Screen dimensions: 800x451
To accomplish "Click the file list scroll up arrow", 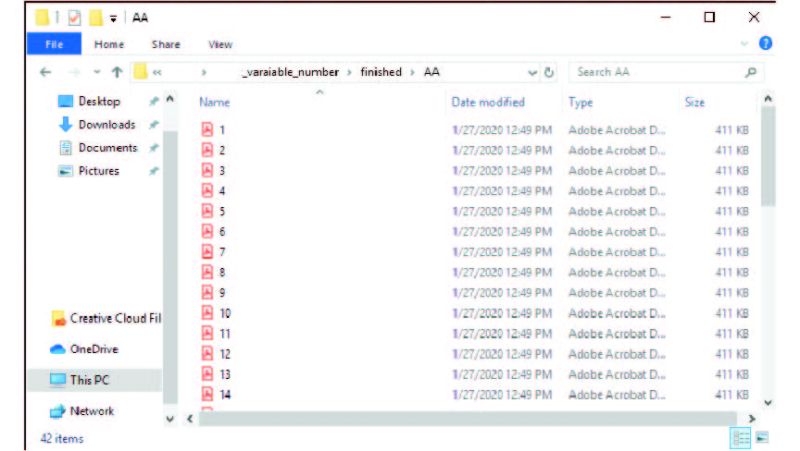I will 768,99.
